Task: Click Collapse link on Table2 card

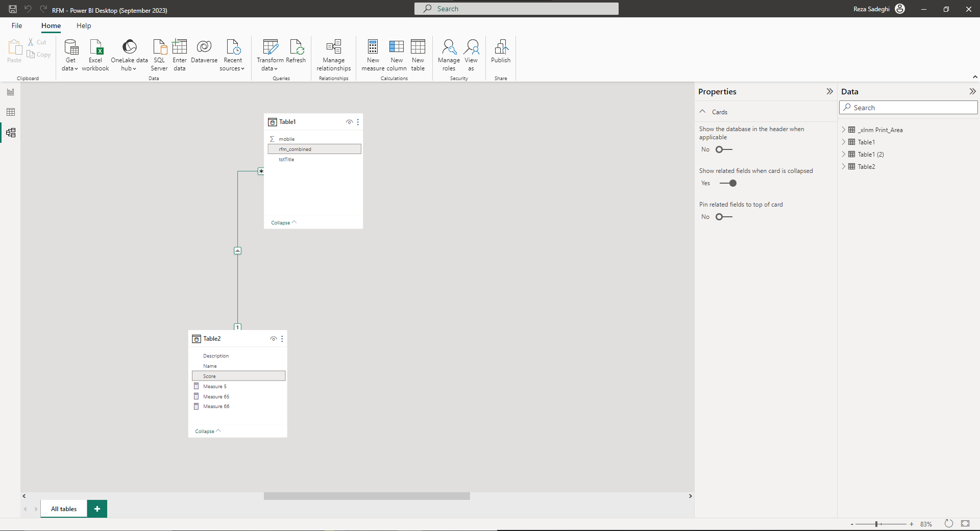Action: coord(207,431)
